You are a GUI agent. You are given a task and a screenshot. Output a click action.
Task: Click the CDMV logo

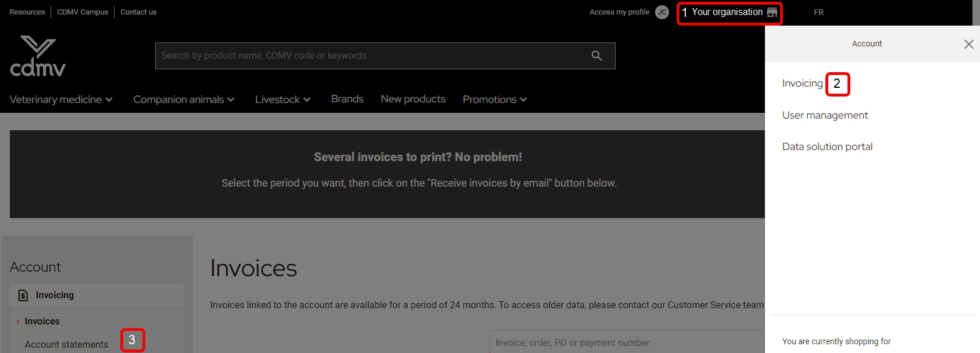click(x=38, y=56)
